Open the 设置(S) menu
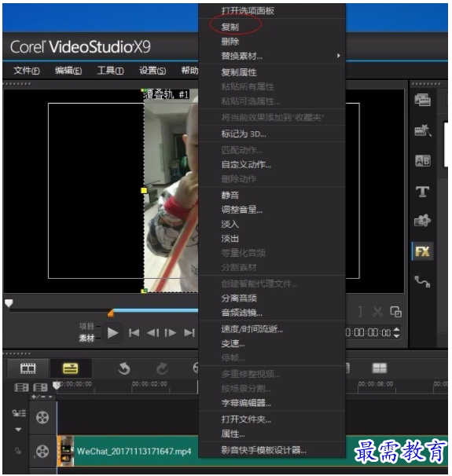 (x=153, y=71)
